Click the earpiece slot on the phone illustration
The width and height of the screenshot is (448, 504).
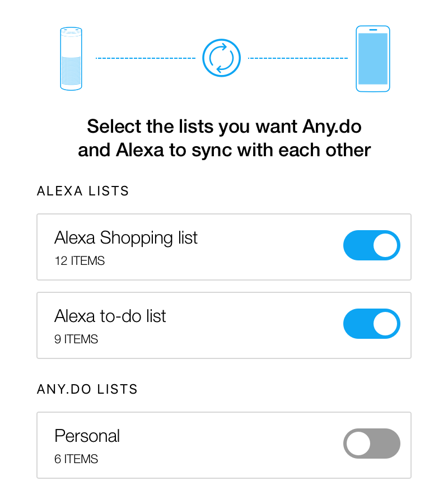[x=373, y=29]
